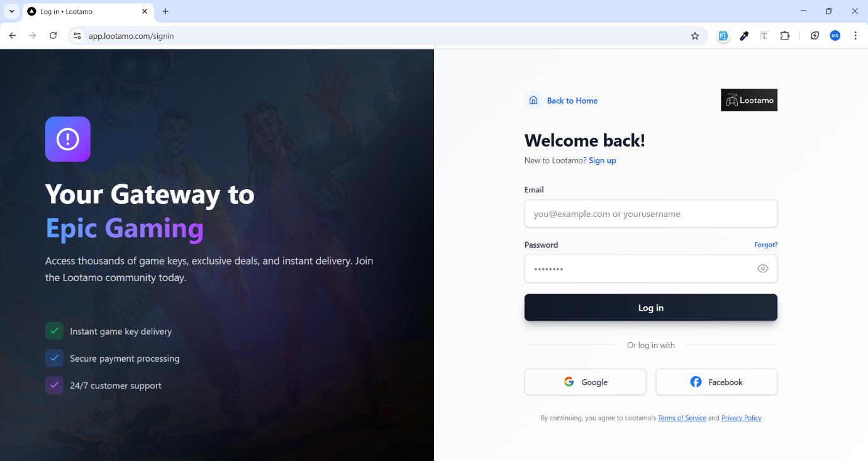Viewport: 868px width, 461px height.
Task: Open the T font extension icon
Action: (764, 36)
